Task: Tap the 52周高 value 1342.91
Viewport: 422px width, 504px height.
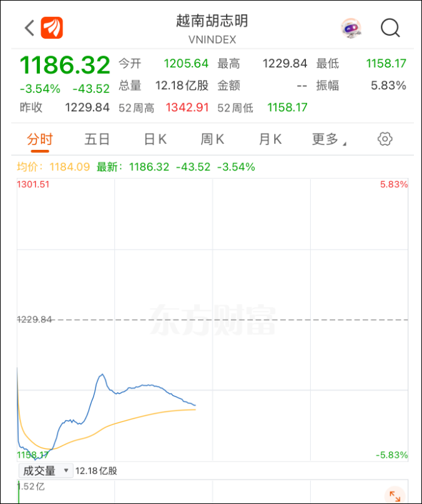Action: point(187,107)
